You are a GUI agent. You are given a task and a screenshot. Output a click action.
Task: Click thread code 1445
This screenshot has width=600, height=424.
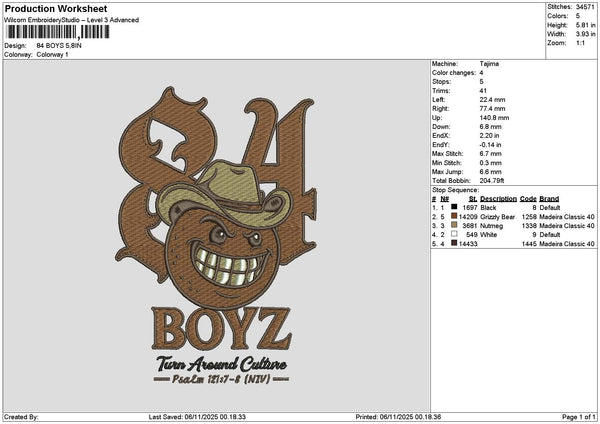point(529,244)
